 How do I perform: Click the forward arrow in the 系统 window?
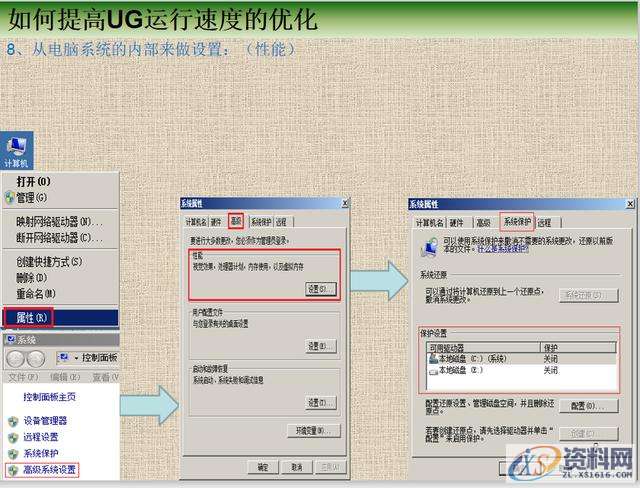point(36,359)
